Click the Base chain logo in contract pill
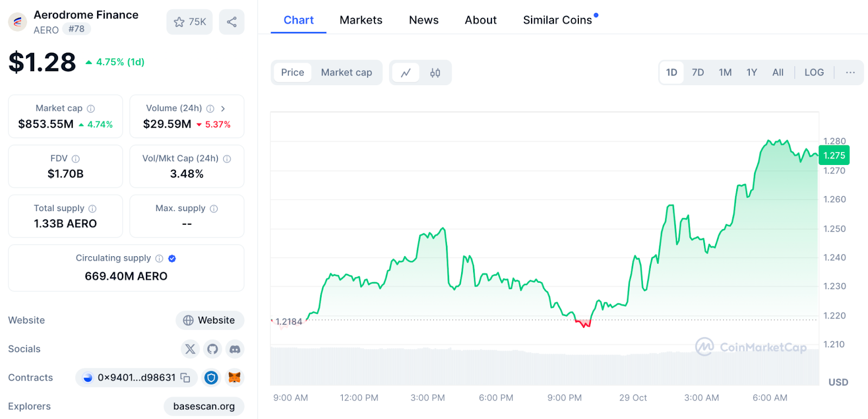Image resolution: width=868 pixels, height=419 pixels. [88, 378]
